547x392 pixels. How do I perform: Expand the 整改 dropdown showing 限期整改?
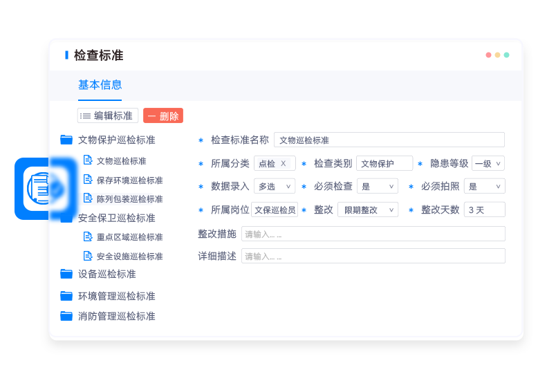368,209
